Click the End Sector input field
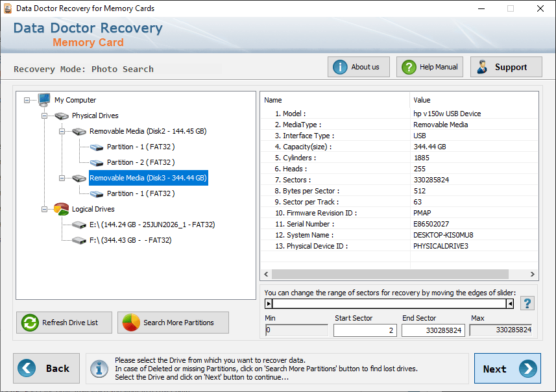 pos(433,330)
